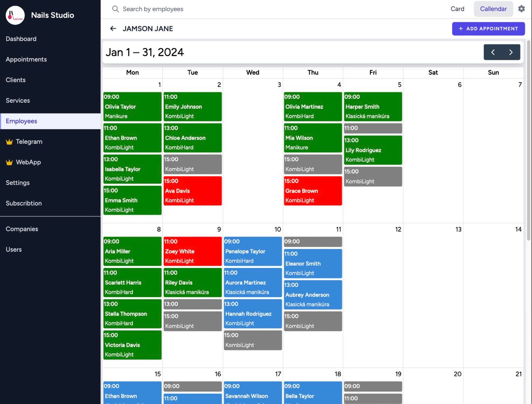This screenshot has width=532, height=404.
Task: Switch to Card view
Action: pos(457,9)
